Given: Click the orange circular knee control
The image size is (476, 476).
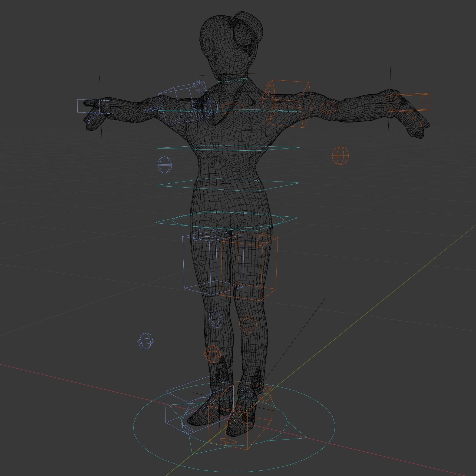Looking at the screenshot, I should (248, 324).
